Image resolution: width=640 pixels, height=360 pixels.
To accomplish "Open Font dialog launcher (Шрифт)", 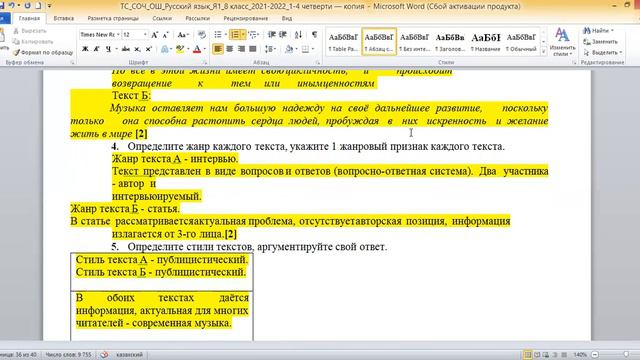I will point(205,62).
